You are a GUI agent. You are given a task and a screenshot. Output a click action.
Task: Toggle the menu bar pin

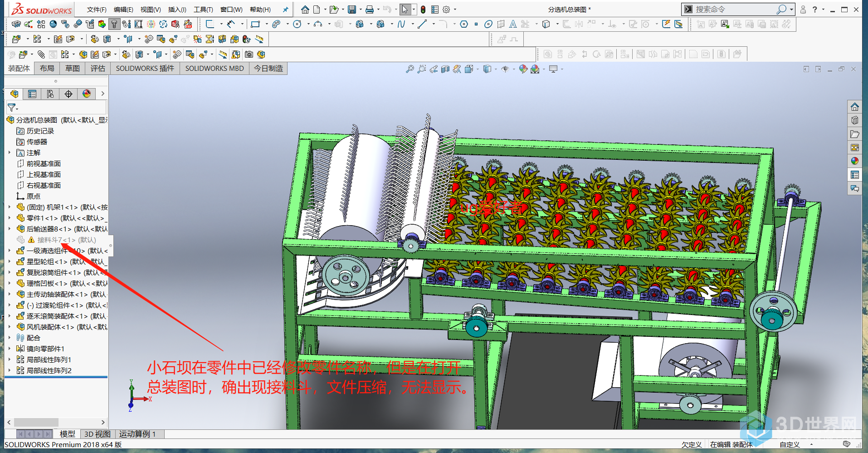point(285,10)
